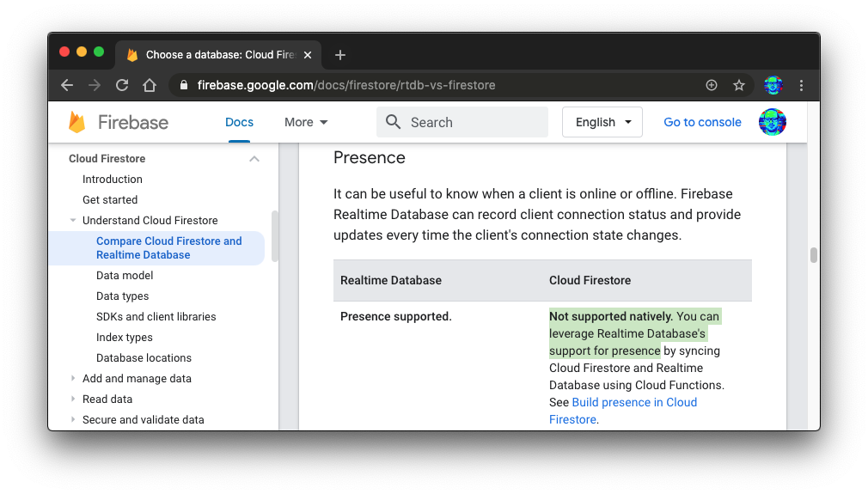Click the install plus icon in address bar
The image size is (868, 494).
[712, 85]
